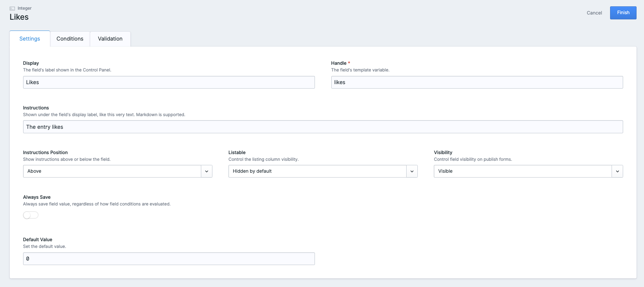Screen dimensions: 644x287
Task: Click the Cancel link
Action: point(594,13)
